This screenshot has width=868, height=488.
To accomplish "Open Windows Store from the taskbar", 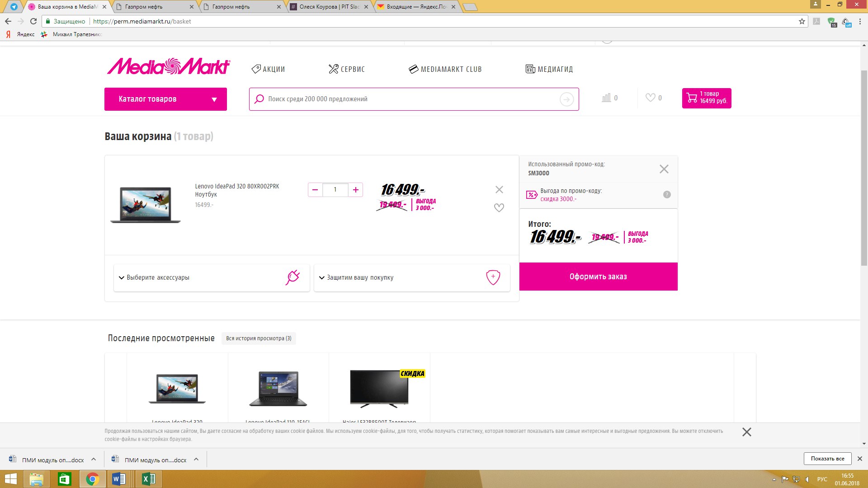I will 64,479.
